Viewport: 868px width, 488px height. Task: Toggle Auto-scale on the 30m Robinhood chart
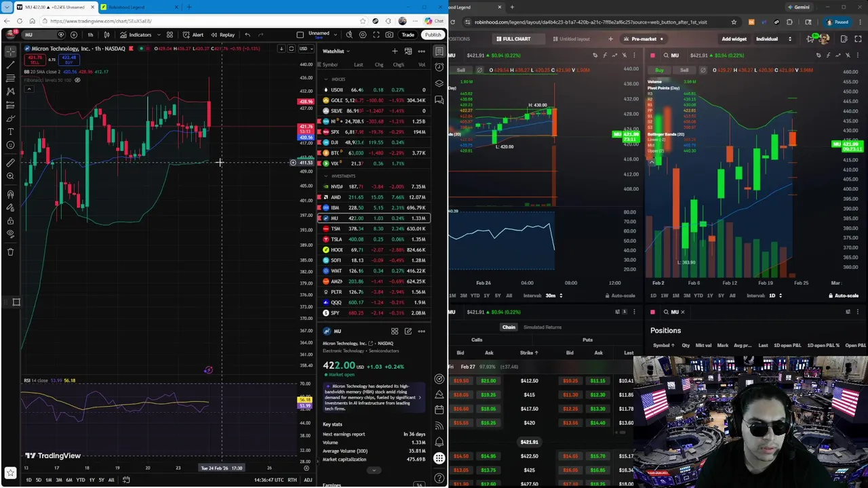[x=620, y=296]
